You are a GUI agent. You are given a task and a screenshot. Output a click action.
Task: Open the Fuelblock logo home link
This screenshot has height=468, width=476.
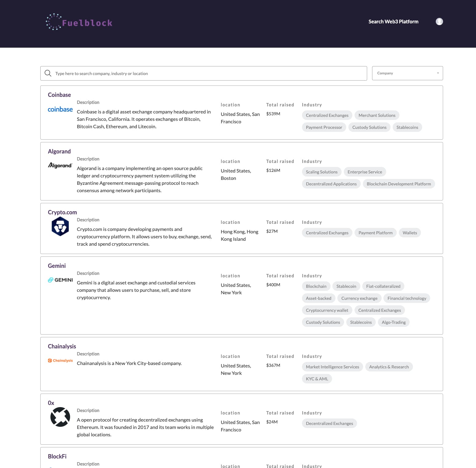tap(79, 22)
